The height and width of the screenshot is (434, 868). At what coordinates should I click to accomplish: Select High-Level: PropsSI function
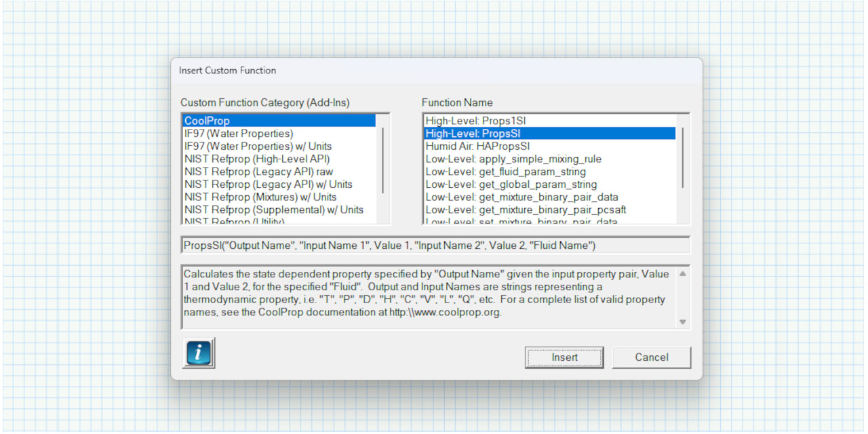(x=550, y=134)
